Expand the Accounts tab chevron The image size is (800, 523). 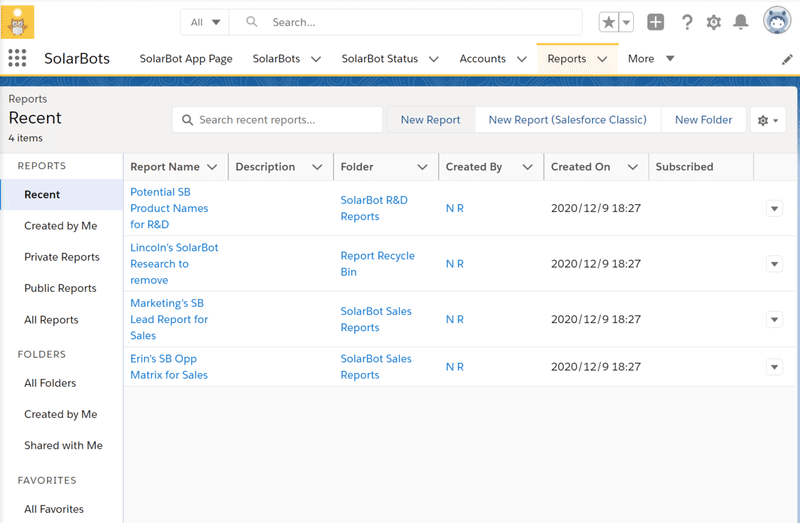tap(521, 59)
